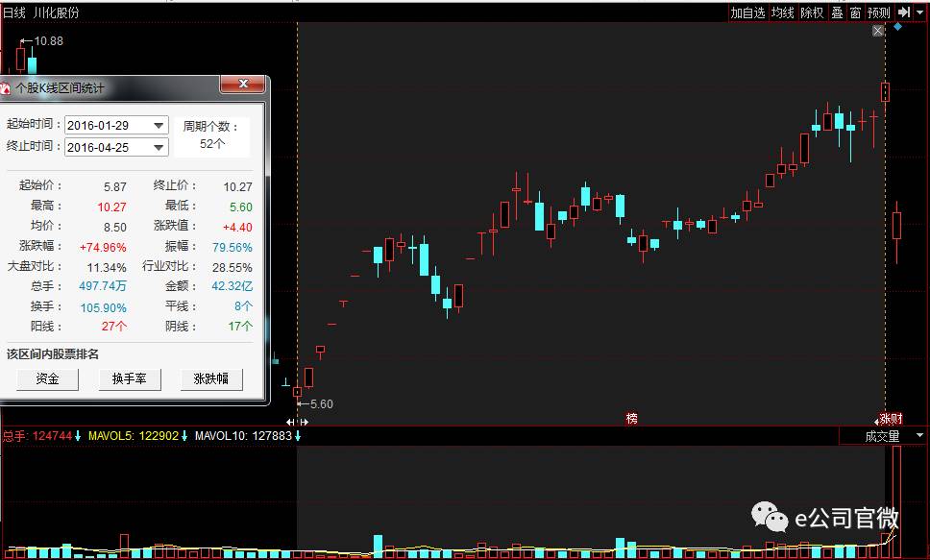Click the 资金 ranking button
930x560 pixels.
[47, 379]
